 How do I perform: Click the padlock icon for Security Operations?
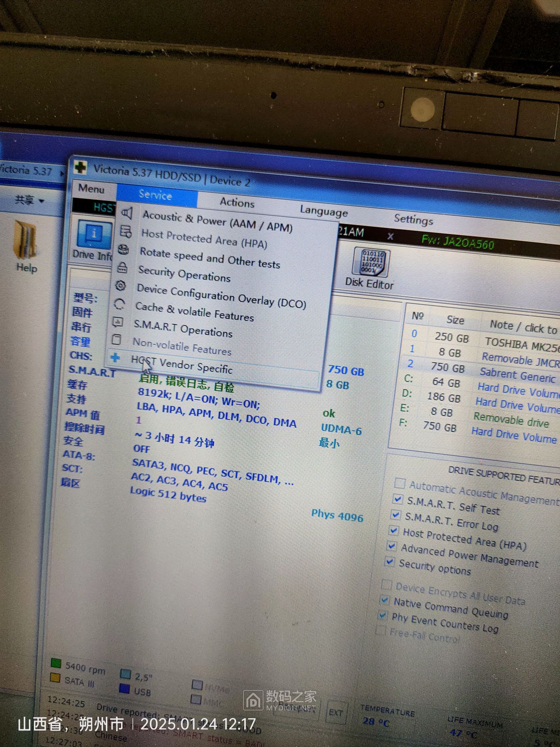[122, 267]
